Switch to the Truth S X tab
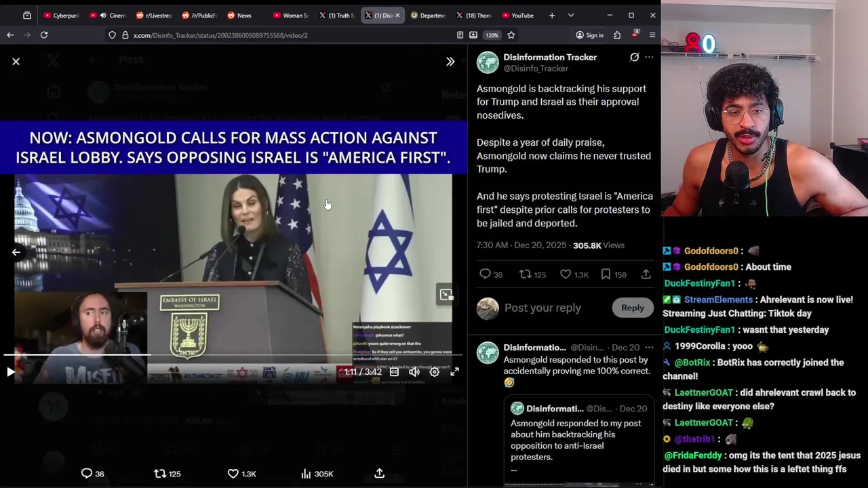868x488 pixels. pos(337,15)
